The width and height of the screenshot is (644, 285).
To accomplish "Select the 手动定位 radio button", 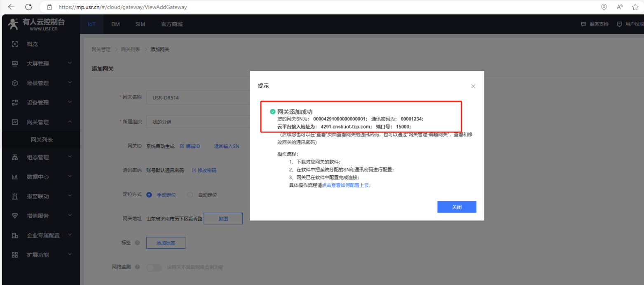I will pyautogui.click(x=149, y=195).
